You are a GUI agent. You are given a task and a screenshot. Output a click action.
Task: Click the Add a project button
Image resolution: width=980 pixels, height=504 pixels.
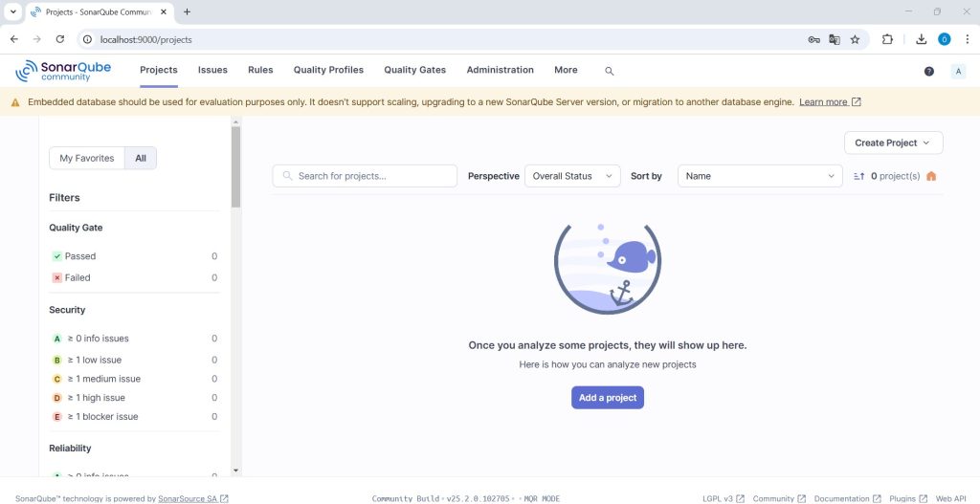pos(608,398)
